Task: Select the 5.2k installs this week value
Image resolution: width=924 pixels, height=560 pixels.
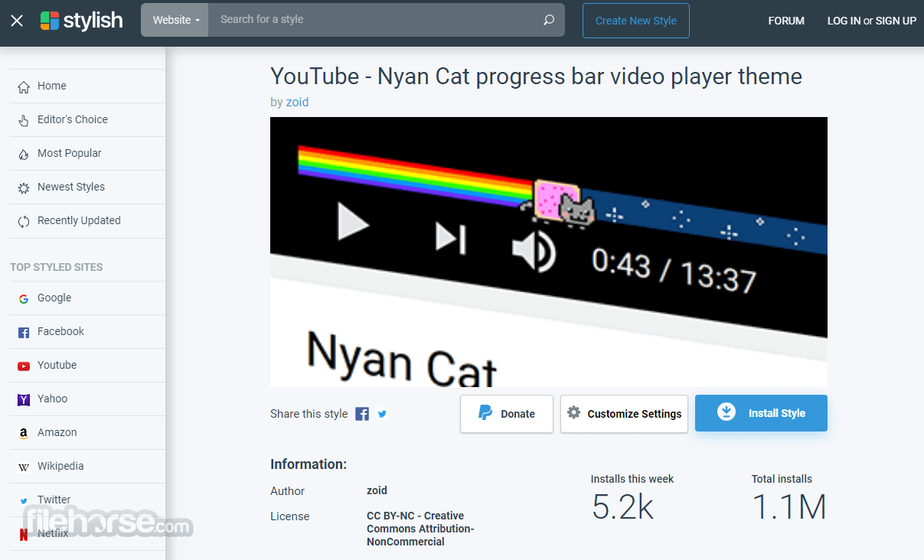Action: tap(623, 507)
